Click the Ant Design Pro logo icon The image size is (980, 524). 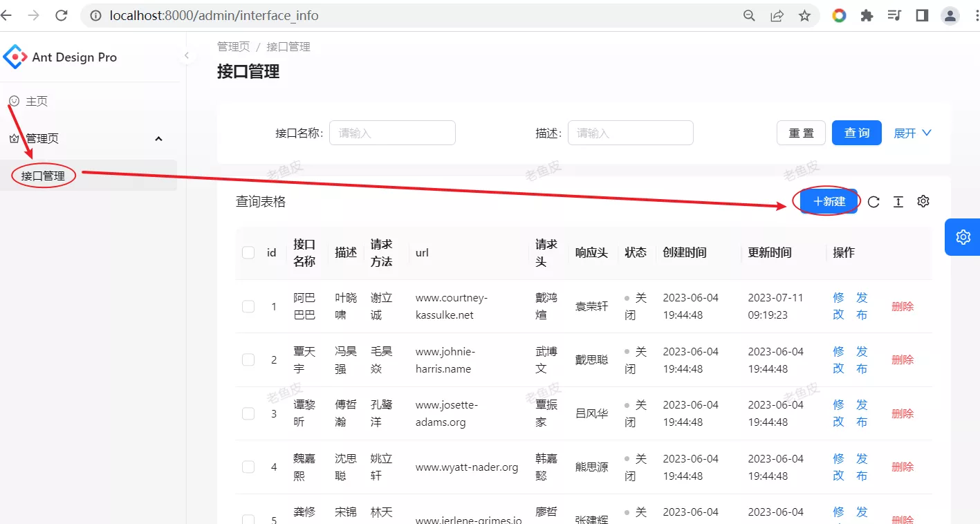(15, 57)
